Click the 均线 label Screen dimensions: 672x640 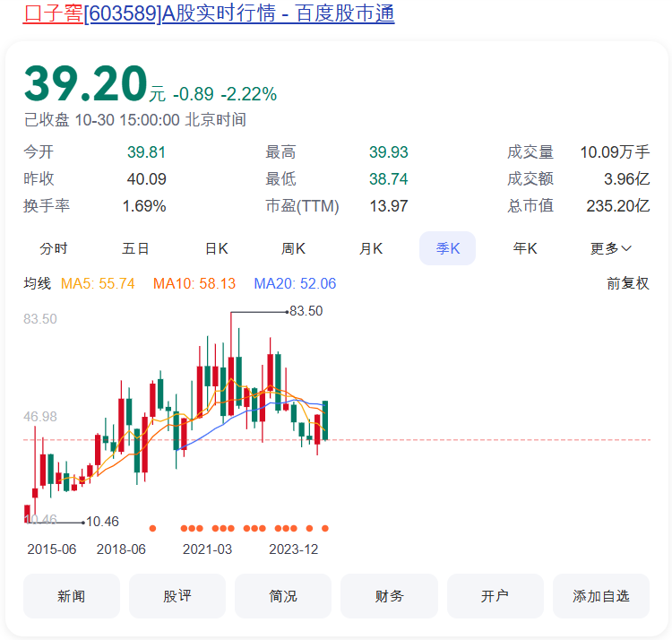38,283
